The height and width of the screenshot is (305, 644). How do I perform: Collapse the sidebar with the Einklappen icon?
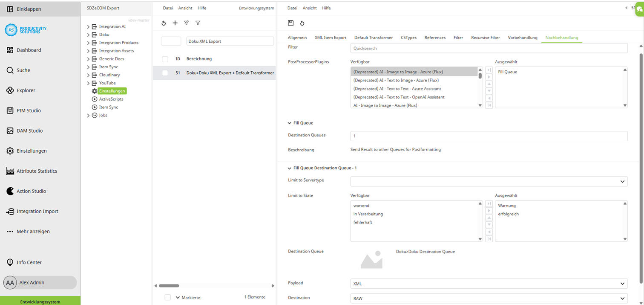click(x=10, y=9)
